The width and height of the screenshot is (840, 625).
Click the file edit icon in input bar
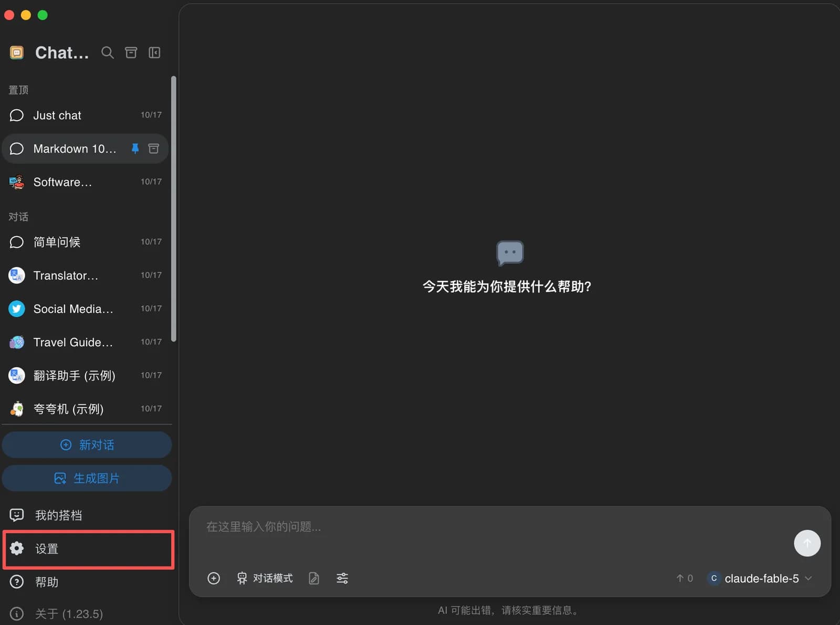pyautogui.click(x=314, y=578)
